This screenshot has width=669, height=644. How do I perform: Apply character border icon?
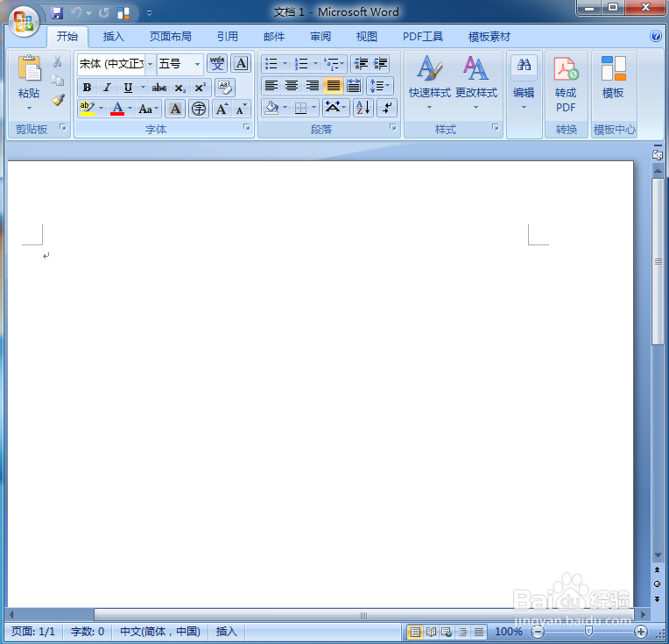(x=241, y=64)
